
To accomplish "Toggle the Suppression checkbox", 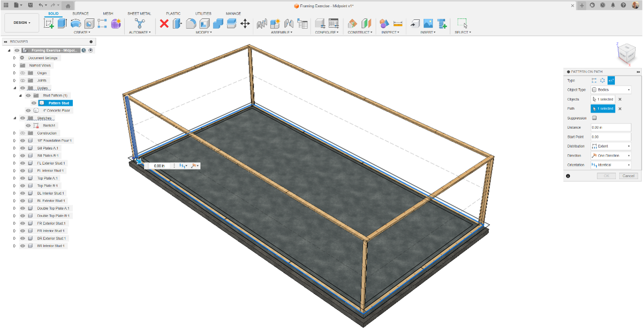I will pyautogui.click(x=594, y=118).
